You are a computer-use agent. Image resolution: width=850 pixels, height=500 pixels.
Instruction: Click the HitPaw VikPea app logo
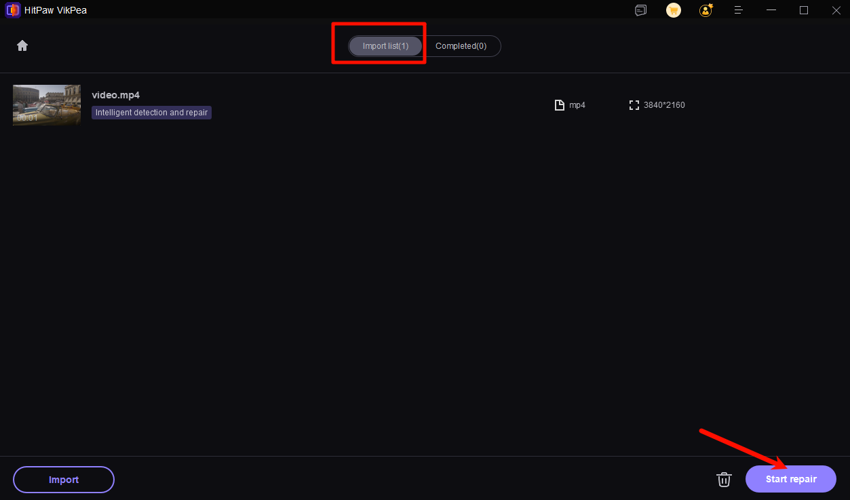point(13,10)
